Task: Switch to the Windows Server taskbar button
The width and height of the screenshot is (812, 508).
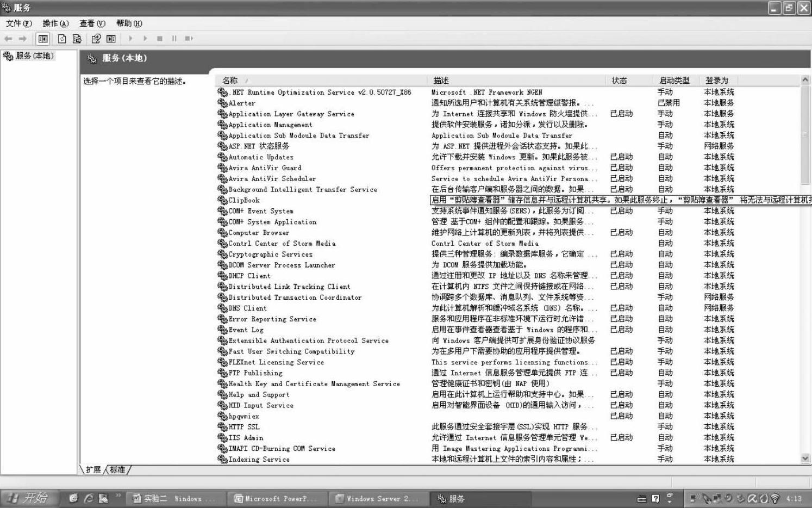Action: (380, 499)
